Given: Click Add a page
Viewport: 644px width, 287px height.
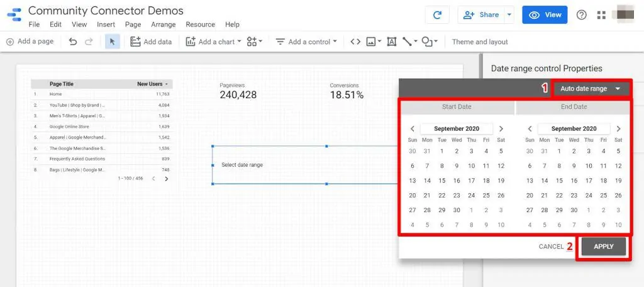Looking at the screenshot, I should tap(30, 42).
